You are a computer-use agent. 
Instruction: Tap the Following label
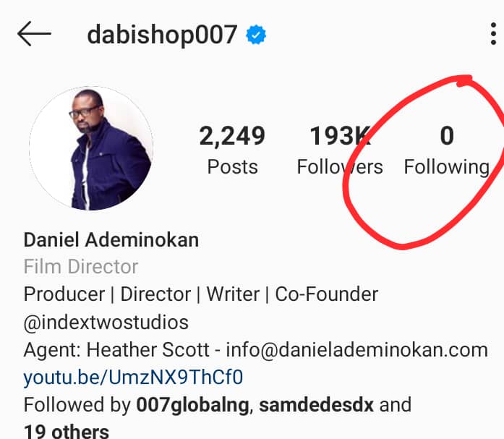click(447, 168)
